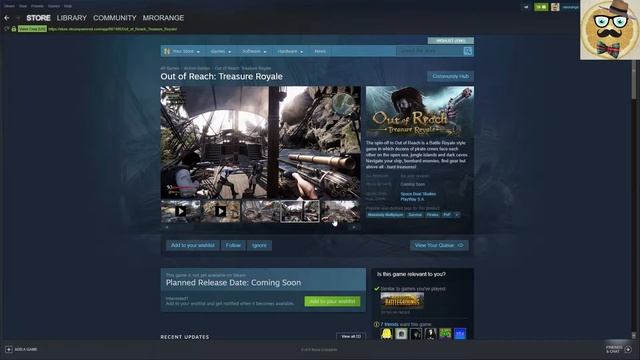
Task: Click the announcements icon beside green inbox
Action: (x=526, y=7)
